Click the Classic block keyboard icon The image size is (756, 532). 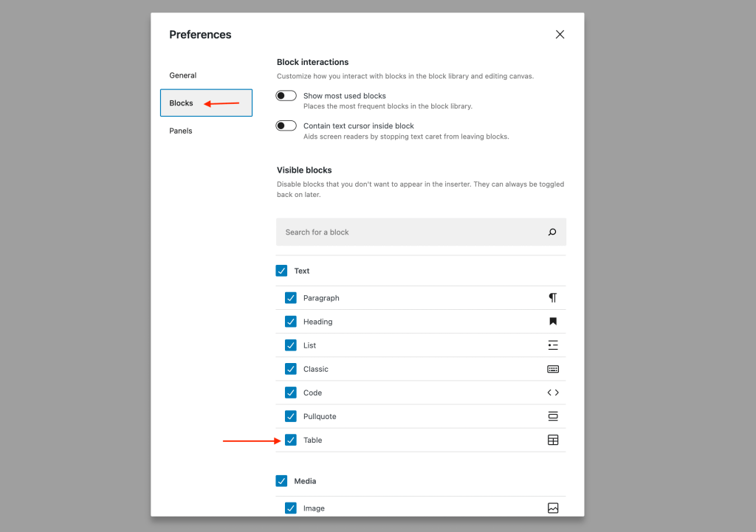pyautogui.click(x=552, y=368)
